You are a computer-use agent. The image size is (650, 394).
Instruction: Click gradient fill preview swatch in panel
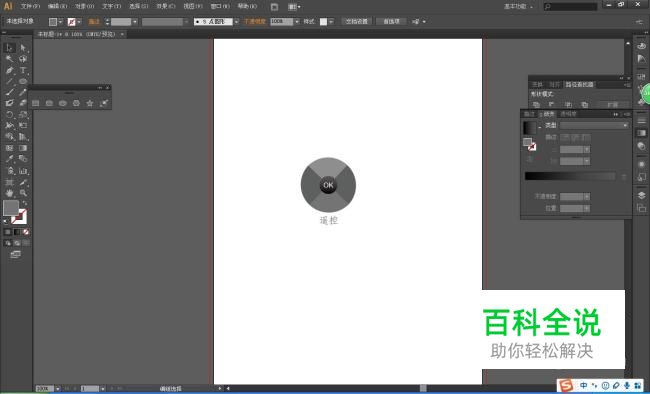(x=529, y=127)
